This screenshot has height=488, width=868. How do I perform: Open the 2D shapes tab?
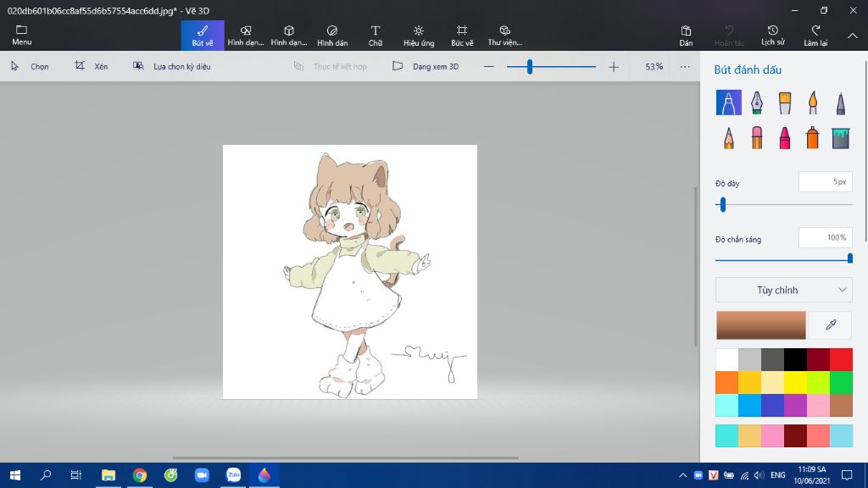246,36
